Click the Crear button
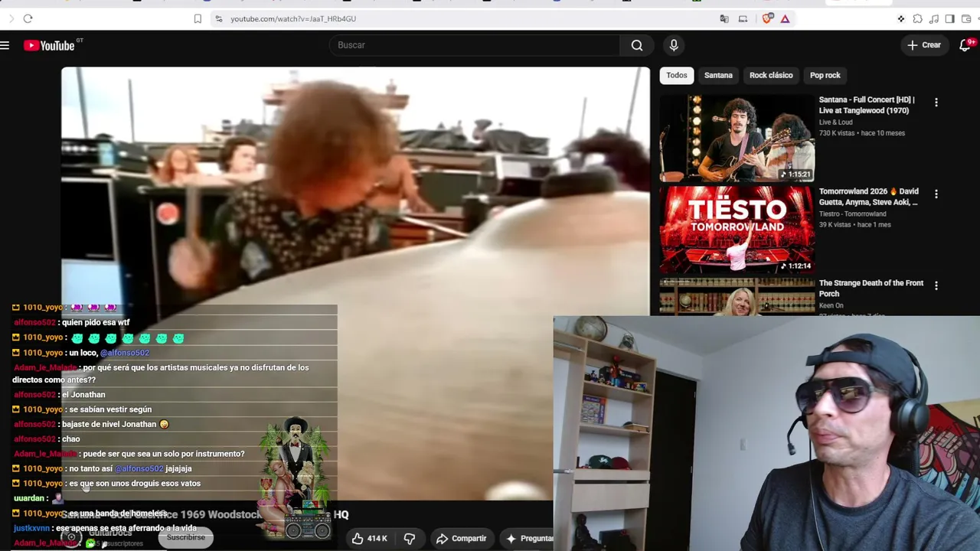This screenshot has height=551, width=980. (924, 45)
